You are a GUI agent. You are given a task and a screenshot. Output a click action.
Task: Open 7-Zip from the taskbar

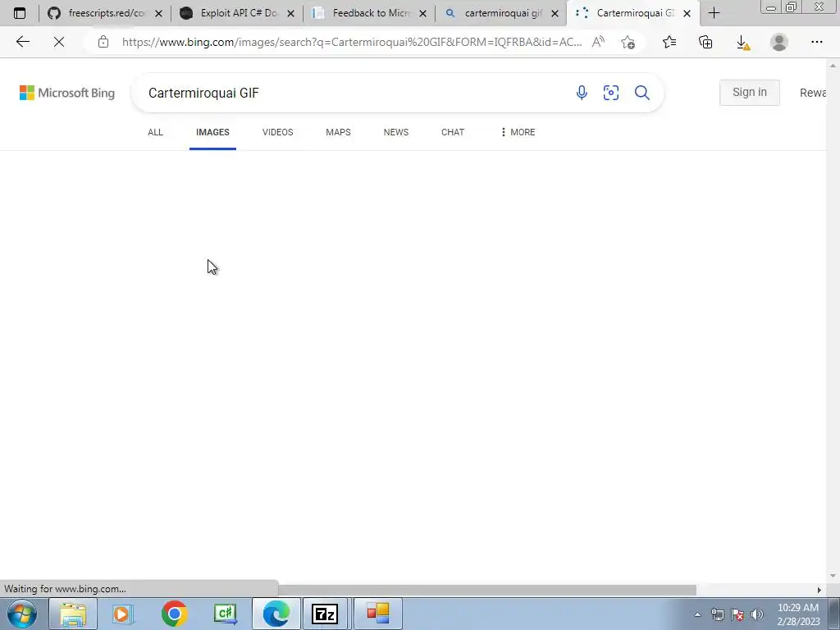tap(325, 614)
